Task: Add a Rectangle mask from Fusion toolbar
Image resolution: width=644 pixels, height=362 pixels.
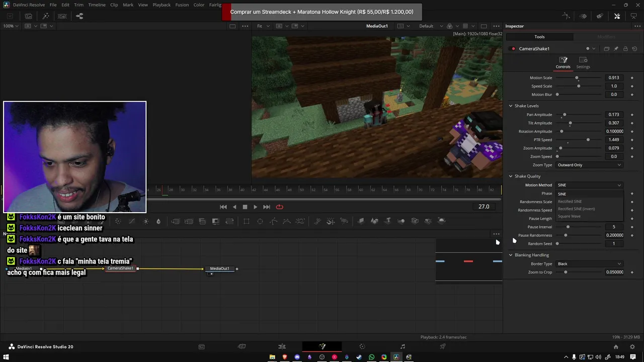Action: [247, 221]
